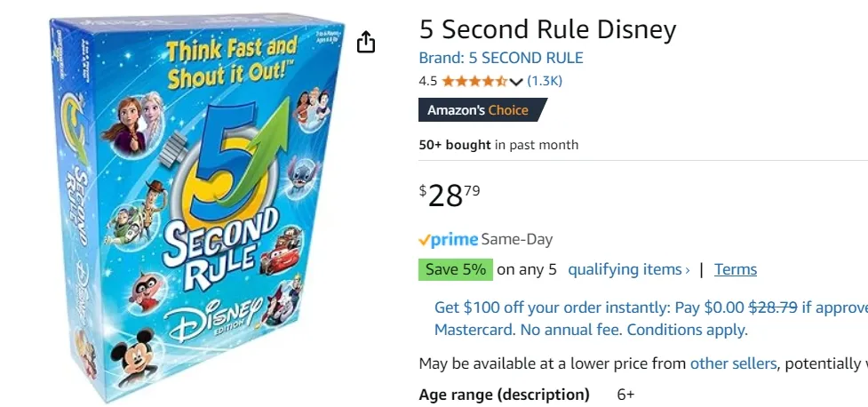Click the "5 Second Rule Disney" product title
The height and width of the screenshot is (407, 868).
point(547,29)
